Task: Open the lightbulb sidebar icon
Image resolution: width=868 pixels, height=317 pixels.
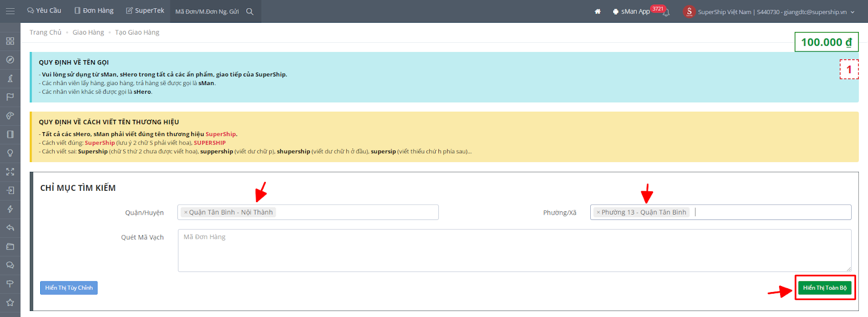Action: click(10, 153)
